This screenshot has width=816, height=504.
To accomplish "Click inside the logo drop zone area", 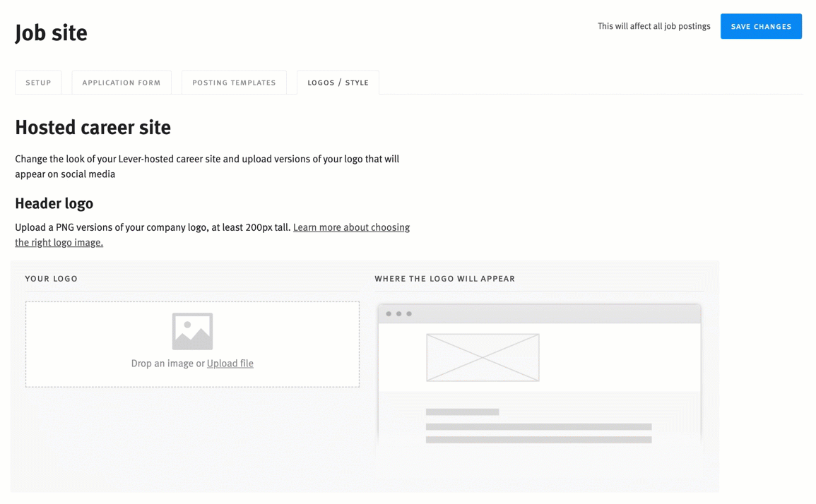I will tap(191, 344).
